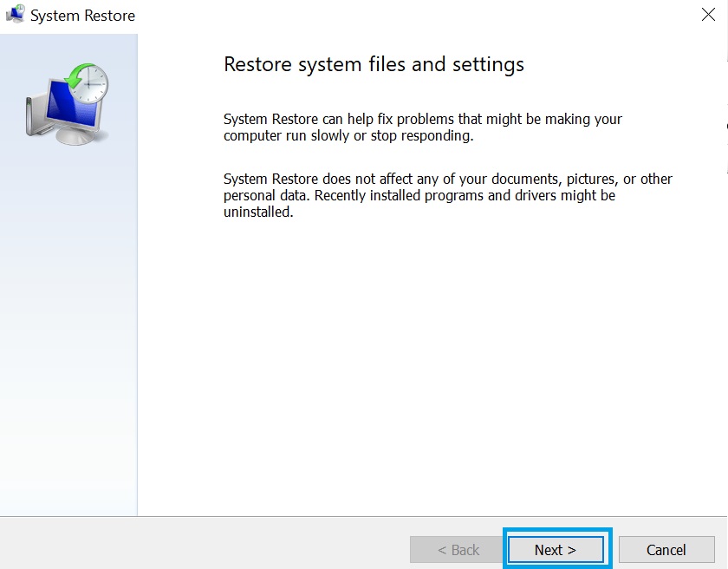728x569 pixels.
Task: Click the small window icon beside System Restore text
Action: (13, 15)
